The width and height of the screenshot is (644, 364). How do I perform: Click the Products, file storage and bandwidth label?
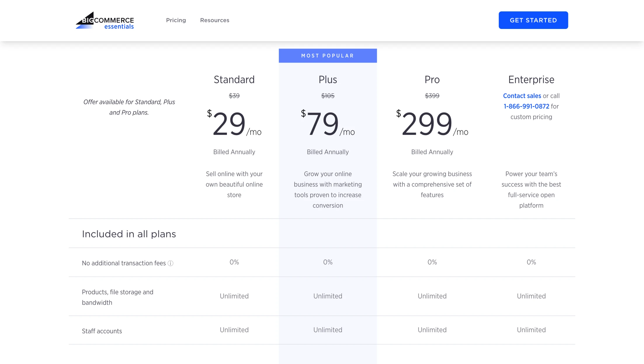pyautogui.click(x=118, y=297)
